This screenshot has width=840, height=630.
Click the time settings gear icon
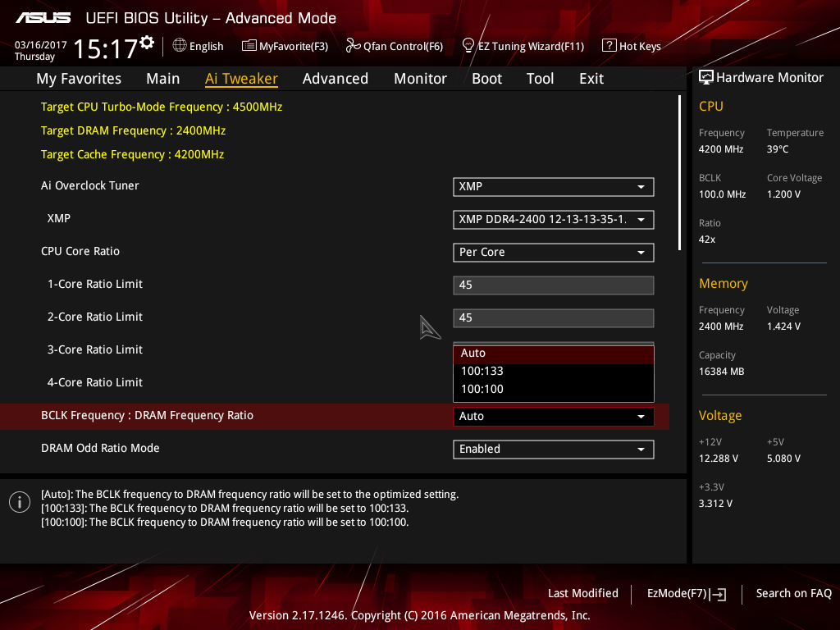tap(147, 43)
